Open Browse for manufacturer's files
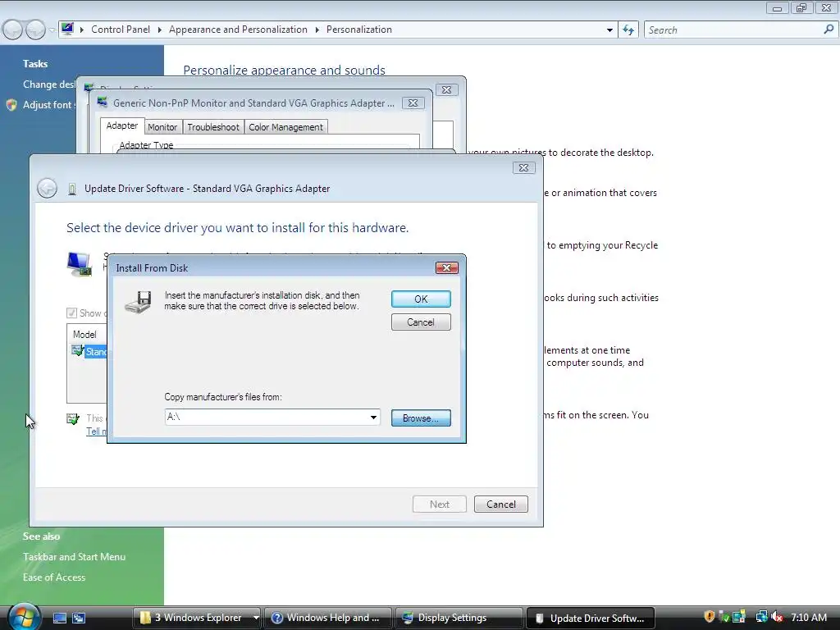This screenshot has height=630, width=840. coord(421,418)
